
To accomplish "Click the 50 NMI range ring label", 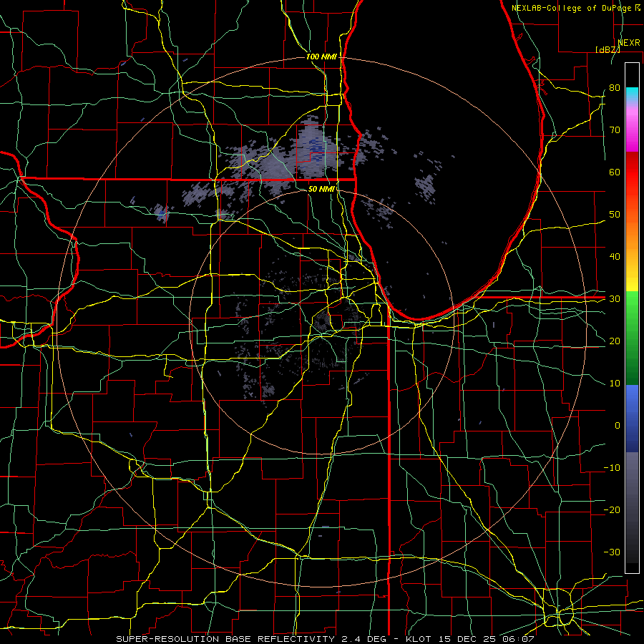I will coord(321,189).
